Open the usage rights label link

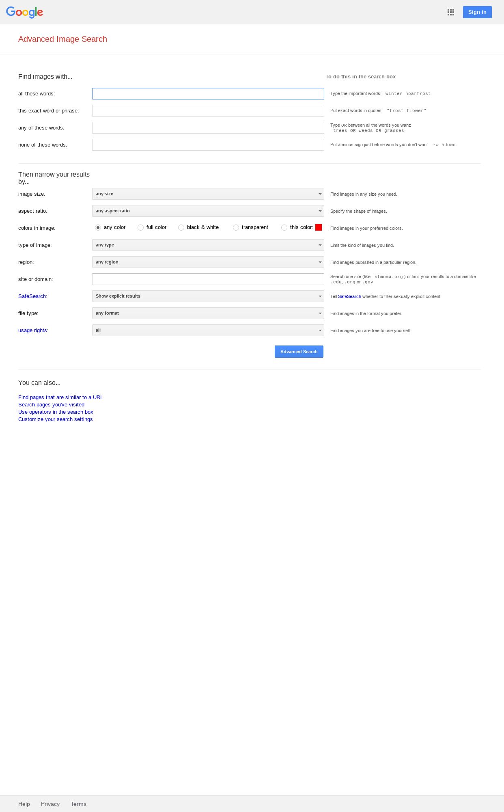coord(33,330)
